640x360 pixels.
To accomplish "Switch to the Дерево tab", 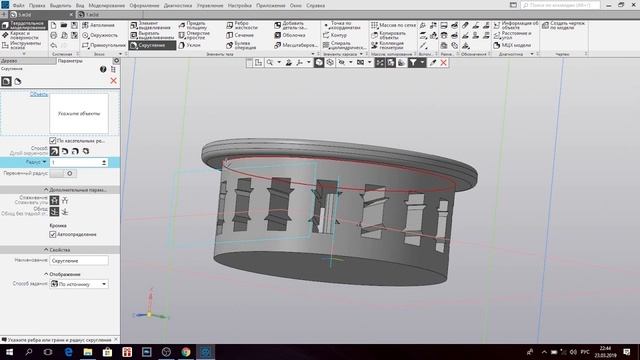I will [27, 61].
